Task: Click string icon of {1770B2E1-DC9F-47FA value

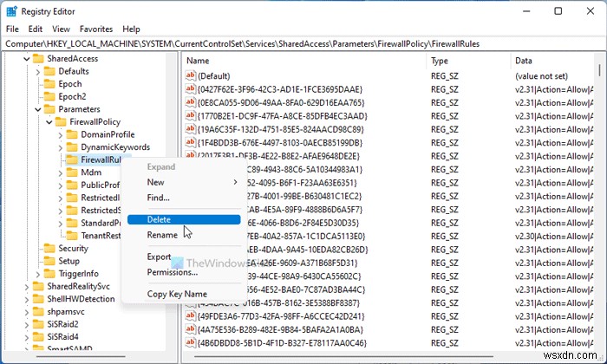Action: coord(190,115)
